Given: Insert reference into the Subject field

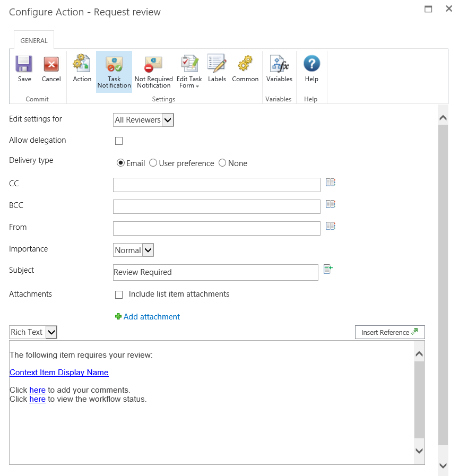Looking at the screenshot, I should (328, 269).
